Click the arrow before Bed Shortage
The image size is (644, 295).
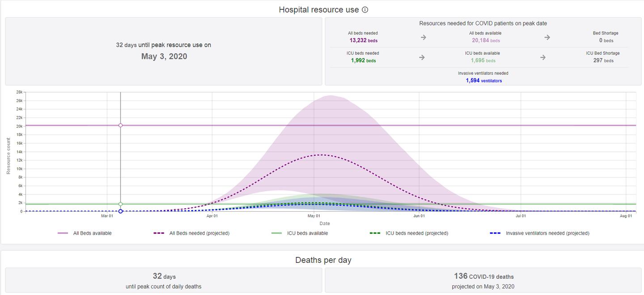(547, 37)
